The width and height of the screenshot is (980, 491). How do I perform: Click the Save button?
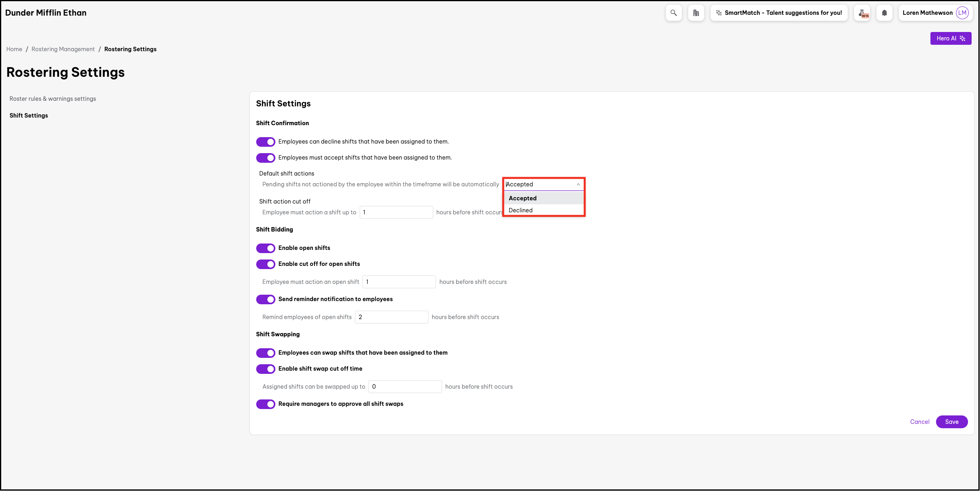pos(952,422)
